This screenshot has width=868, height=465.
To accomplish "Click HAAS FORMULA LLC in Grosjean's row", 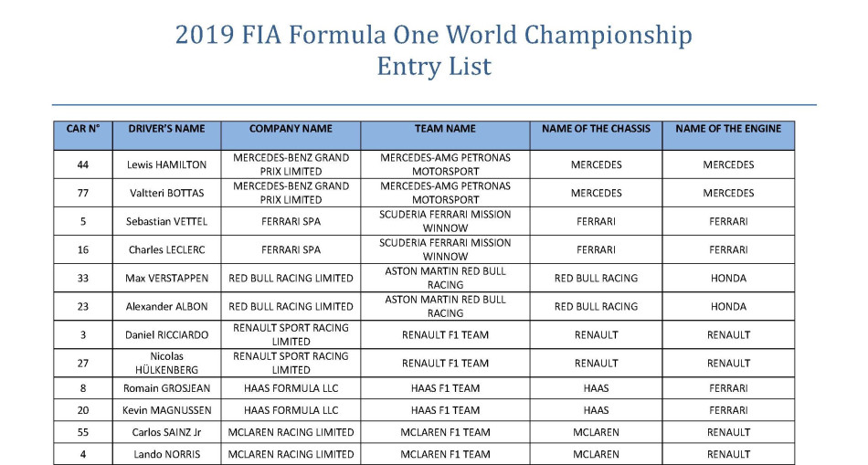I will tap(291, 388).
